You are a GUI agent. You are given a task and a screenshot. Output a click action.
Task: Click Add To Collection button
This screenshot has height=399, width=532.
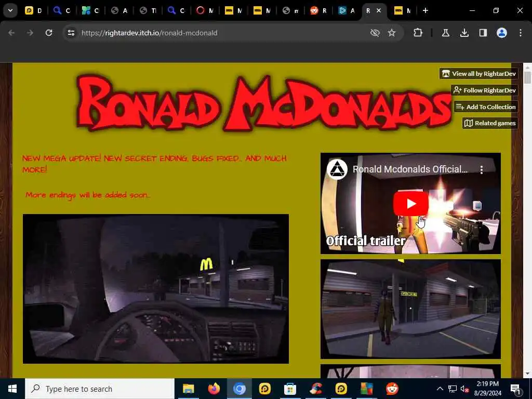(486, 107)
